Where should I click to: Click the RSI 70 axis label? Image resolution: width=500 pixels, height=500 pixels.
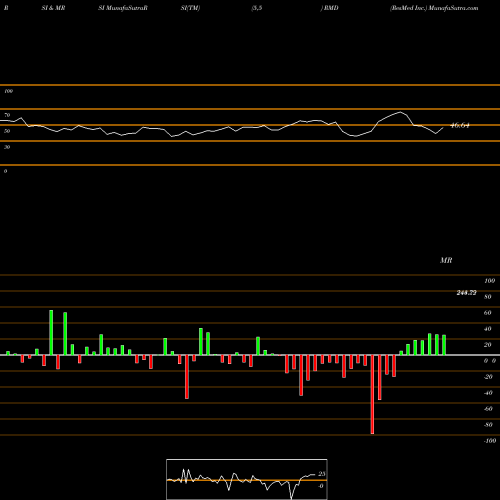(x=7, y=115)
